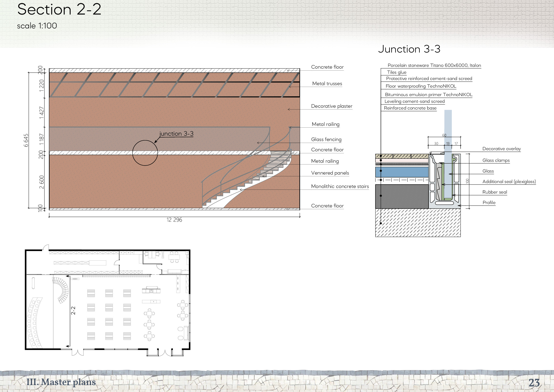Click the "Decorative plaster" annotation
Screen dimensions: 554x392
pos(332,106)
